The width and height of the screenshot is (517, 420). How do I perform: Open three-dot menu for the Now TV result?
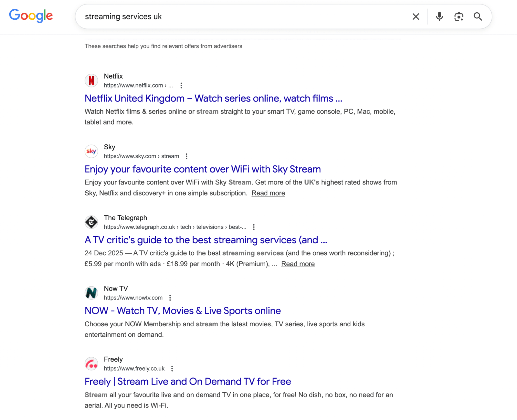[170, 298]
